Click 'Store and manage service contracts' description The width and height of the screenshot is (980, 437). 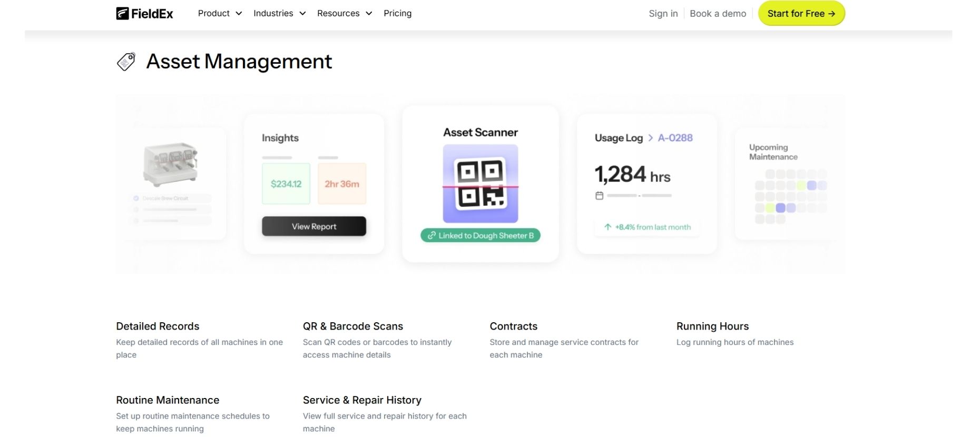(x=564, y=349)
